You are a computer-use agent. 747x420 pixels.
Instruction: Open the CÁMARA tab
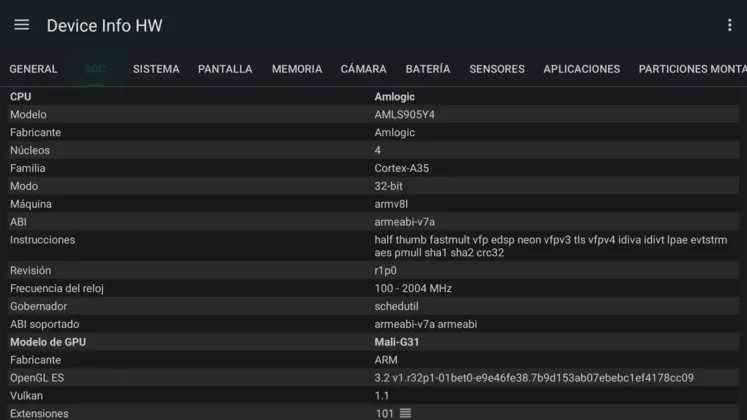tap(363, 69)
